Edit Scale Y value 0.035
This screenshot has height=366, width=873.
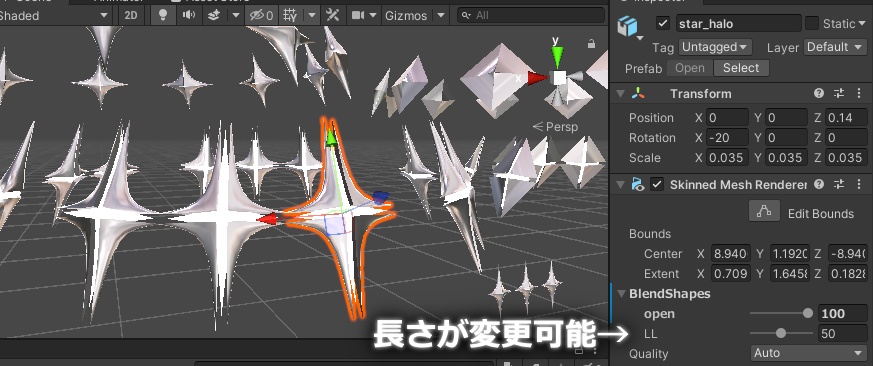pyautogui.click(x=787, y=158)
